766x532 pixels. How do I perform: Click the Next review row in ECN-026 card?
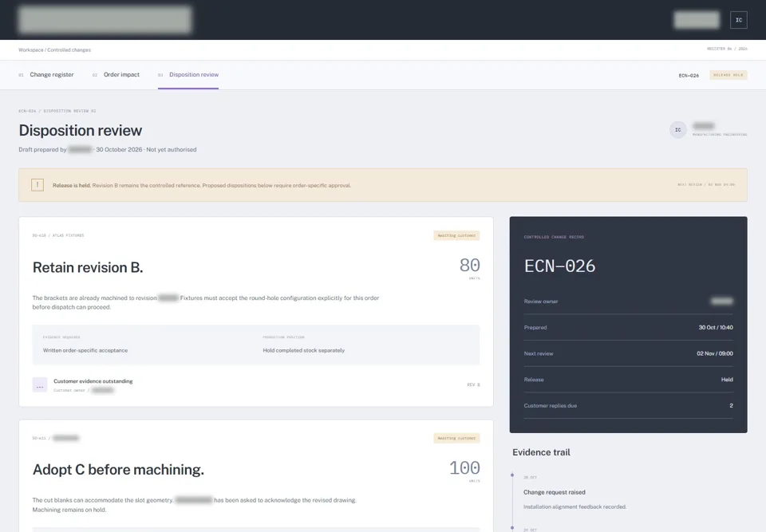point(628,353)
